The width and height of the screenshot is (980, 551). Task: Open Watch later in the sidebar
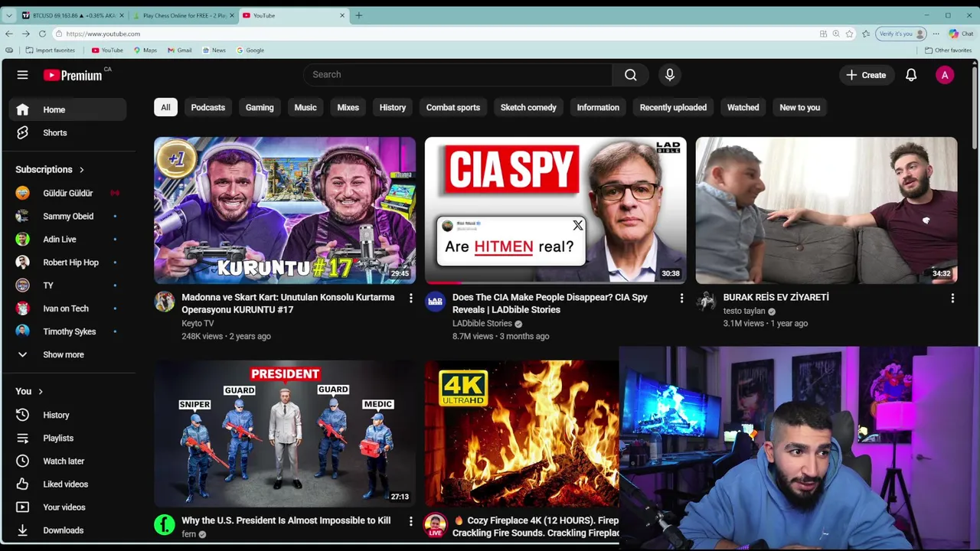click(68, 461)
